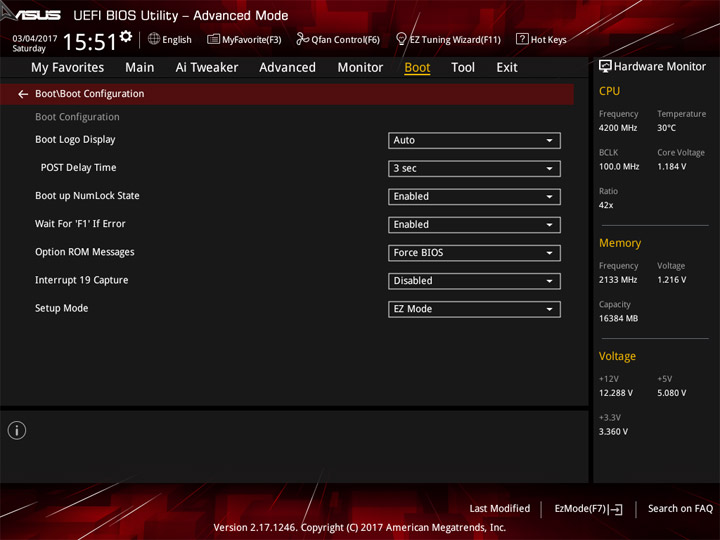Image resolution: width=720 pixels, height=540 pixels.
Task: Click the CPU heading in Hardware Monitor
Action: coord(609,91)
